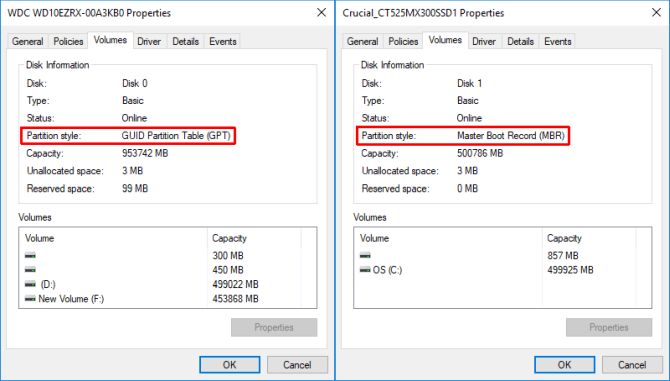Click OK in the Crucial properties window

click(564, 365)
